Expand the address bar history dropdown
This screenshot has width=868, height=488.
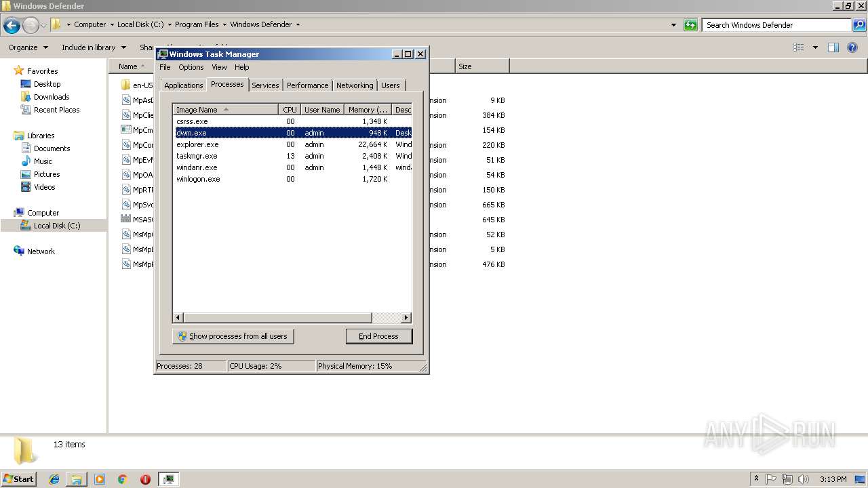[x=673, y=25]
